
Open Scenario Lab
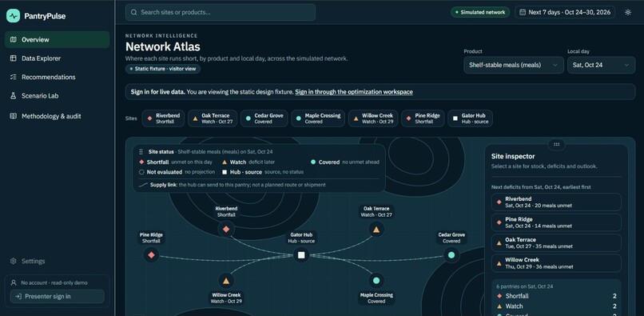(x=57, y=96)
